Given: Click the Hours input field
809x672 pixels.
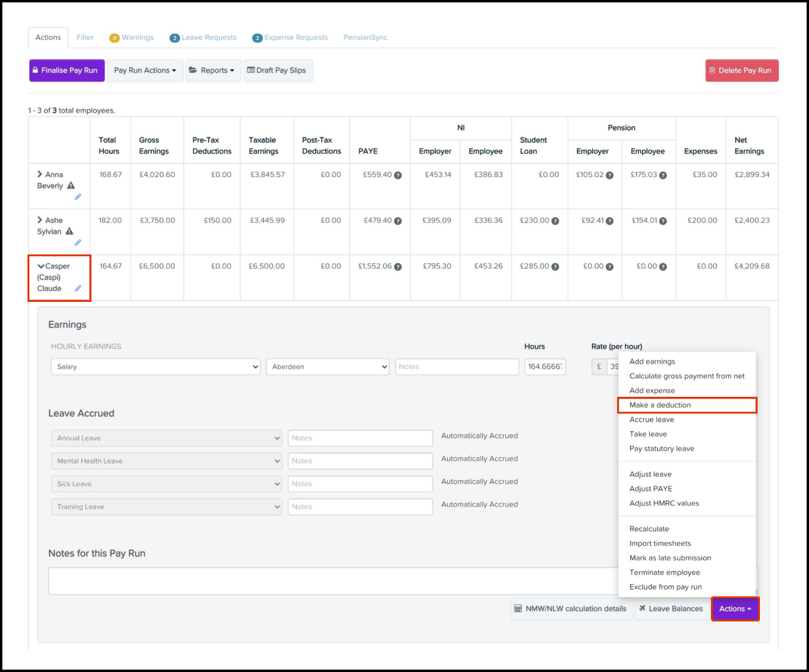Looking at the screenshot, I should (x=545, y=367).
